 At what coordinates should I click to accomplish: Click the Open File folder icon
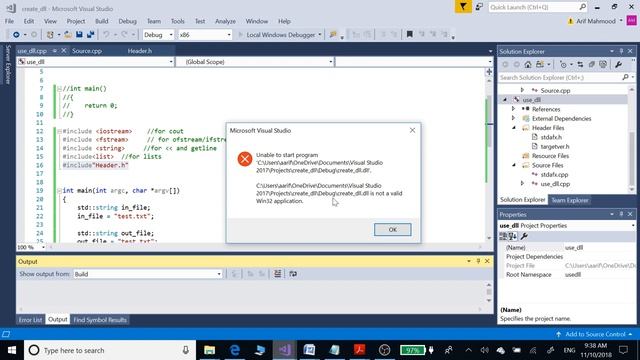click(68, 35)
